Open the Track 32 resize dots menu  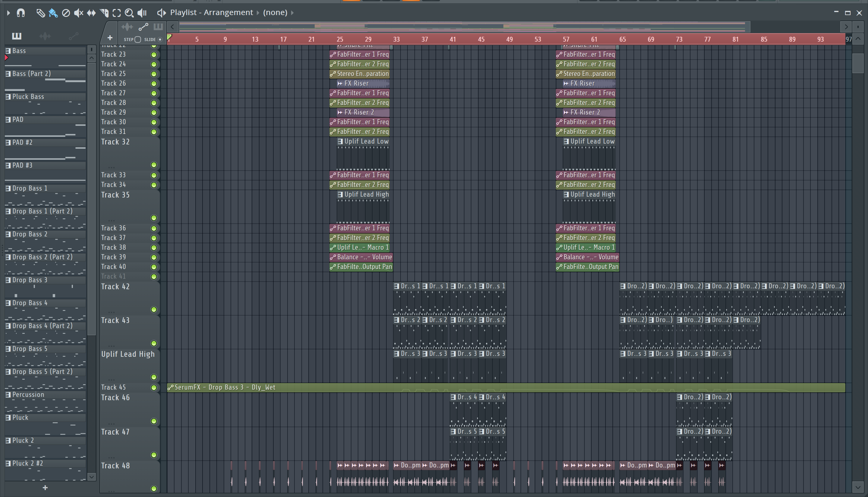coord(112,168)
